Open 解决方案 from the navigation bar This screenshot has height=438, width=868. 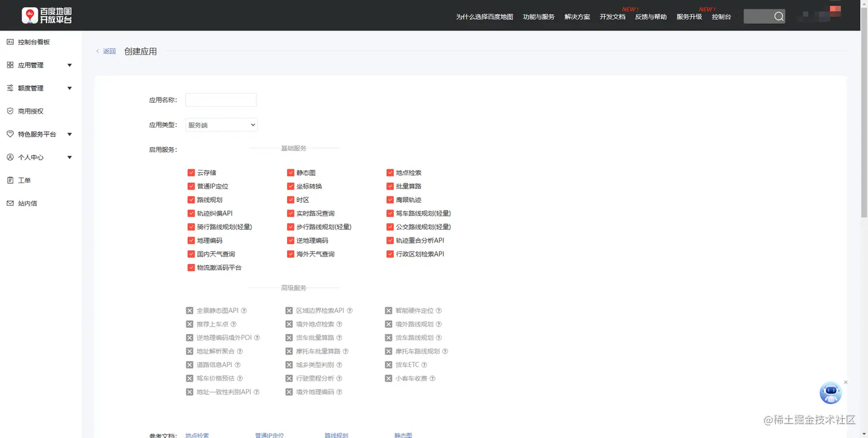click(x=576, y=17)
